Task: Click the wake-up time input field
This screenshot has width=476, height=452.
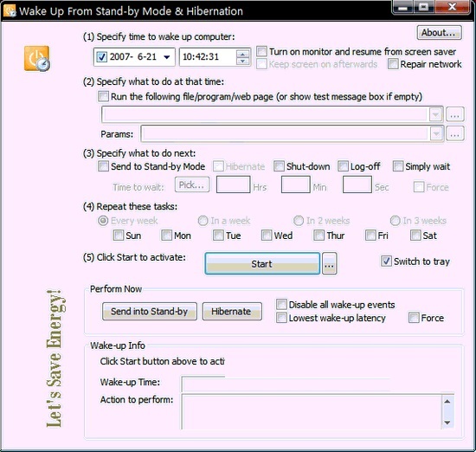Action: coord(208,57)
